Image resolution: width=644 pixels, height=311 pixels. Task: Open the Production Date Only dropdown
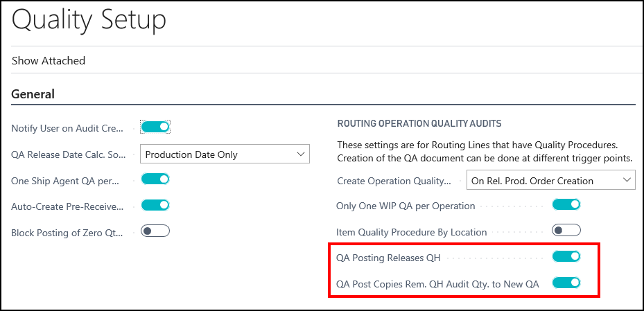(225, 154)
